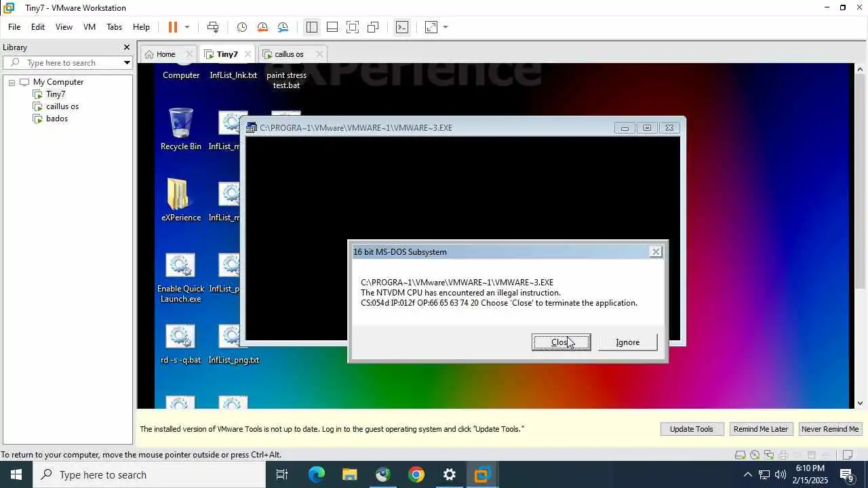Image resolution: width=868 pixels, height=488 pixels.
Task: Select the InfList_lnk.txt desktop label
Action: pos(233,75)
